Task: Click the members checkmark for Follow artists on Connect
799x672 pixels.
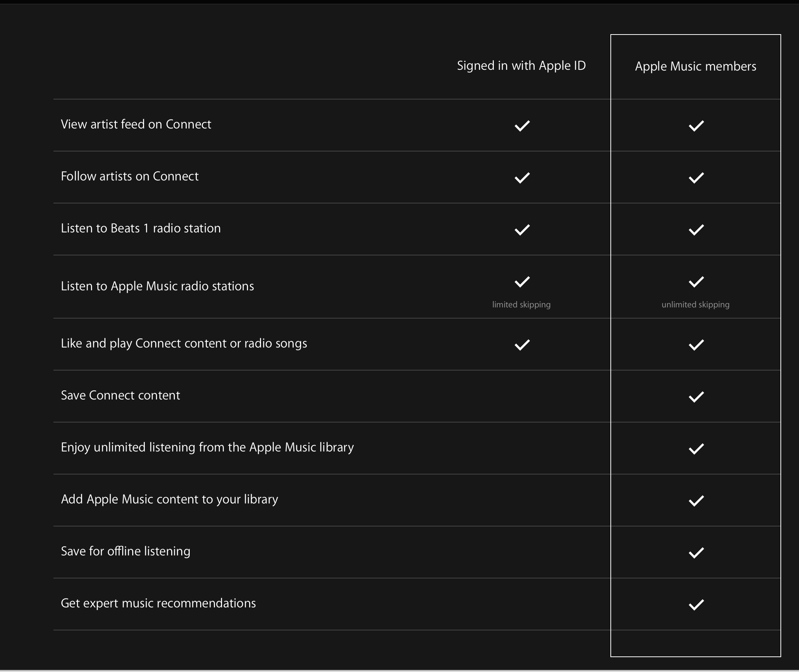Action: coord(696,177)
